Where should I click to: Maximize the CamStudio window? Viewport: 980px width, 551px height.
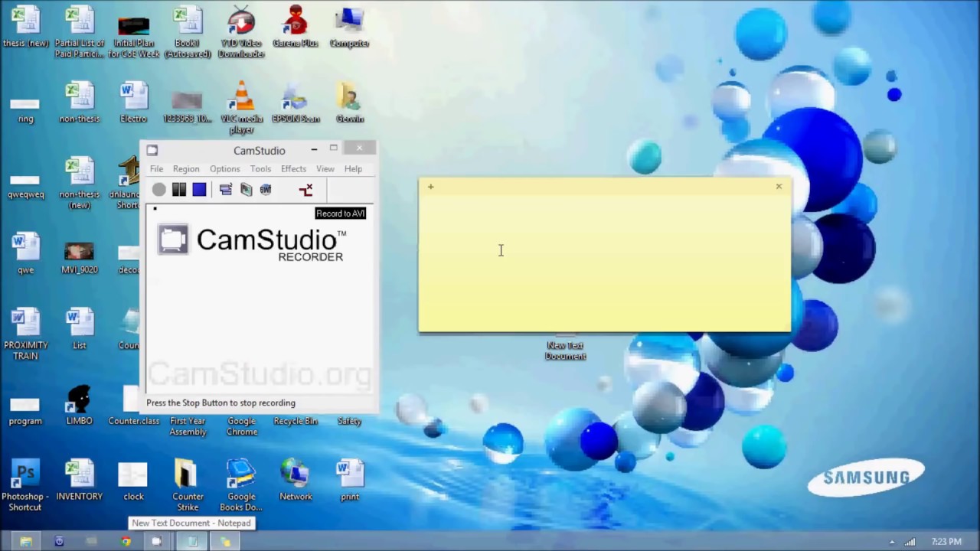(334, 148)
